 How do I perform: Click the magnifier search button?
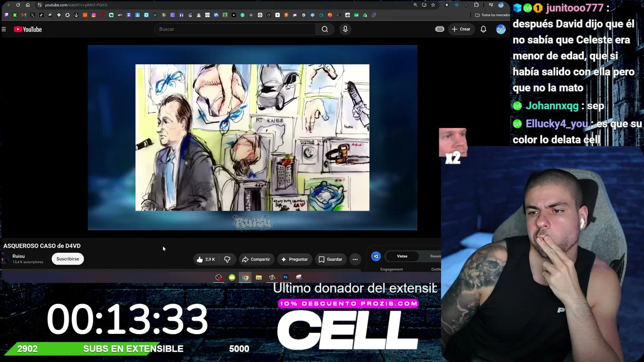click(x=325, y=29)
